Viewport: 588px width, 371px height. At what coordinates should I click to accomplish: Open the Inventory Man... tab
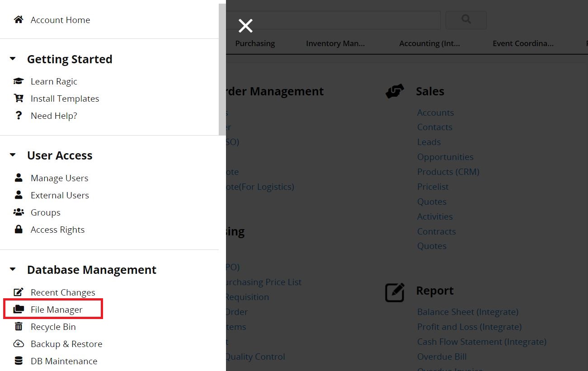[x=335, y=43]
